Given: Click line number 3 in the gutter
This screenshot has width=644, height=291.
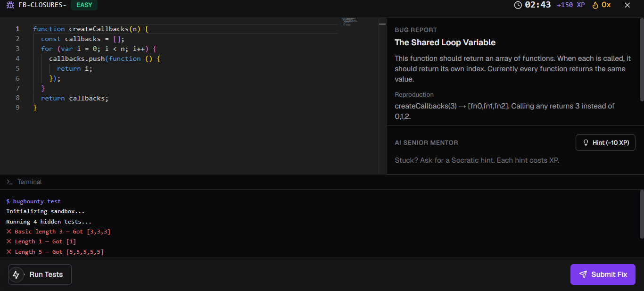Looking at the screenshot, I should pyautogui.click(x=17, y=49).
